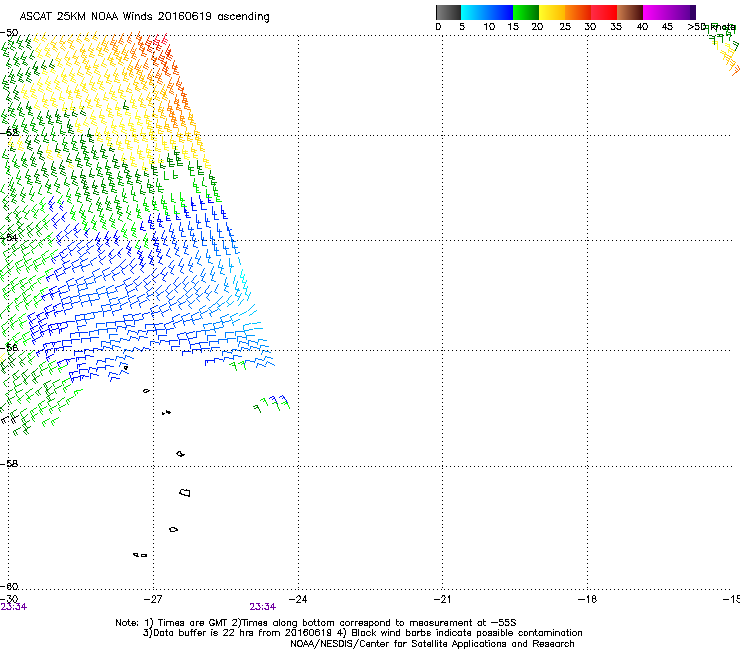Click the legend label 35
Viewport: 740px width, 650px height.
[616, 26]
